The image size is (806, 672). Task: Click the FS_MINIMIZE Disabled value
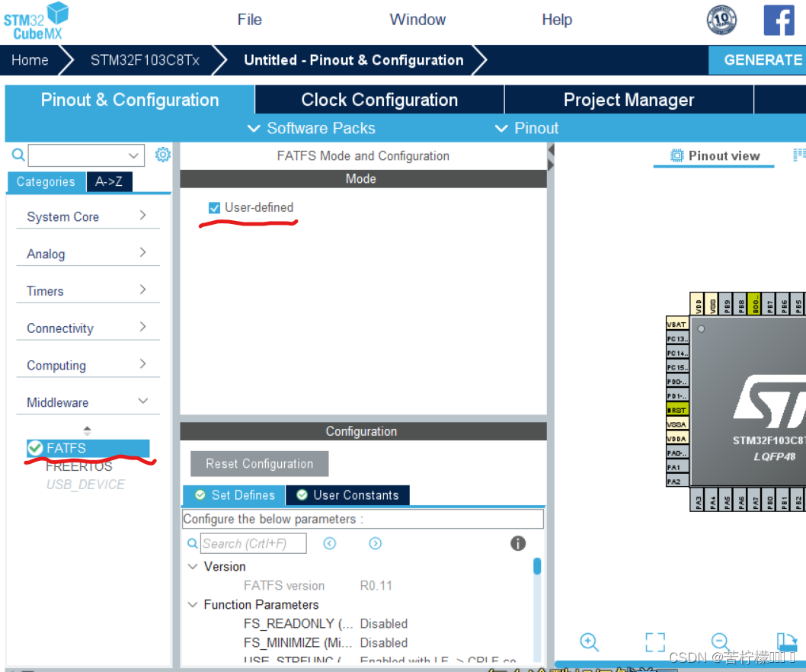click(x=383, y=643)
